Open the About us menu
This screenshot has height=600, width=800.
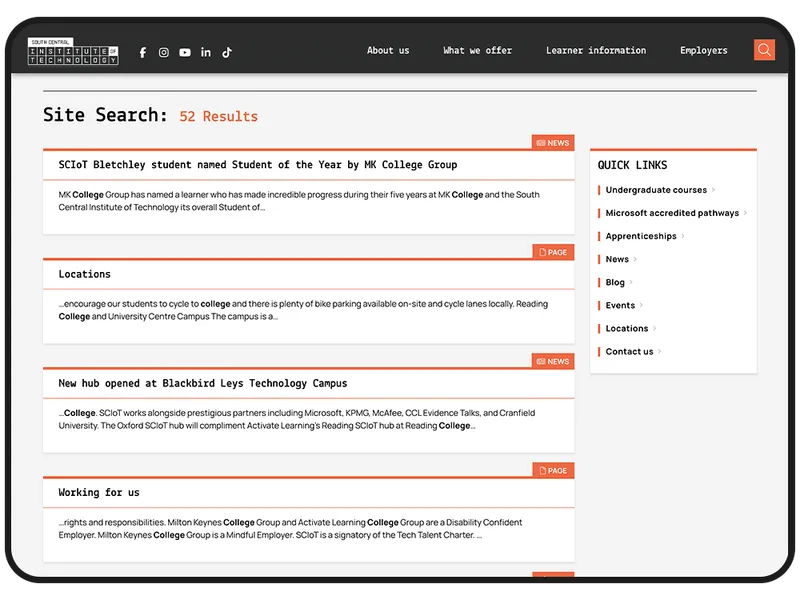click(388, 51)
